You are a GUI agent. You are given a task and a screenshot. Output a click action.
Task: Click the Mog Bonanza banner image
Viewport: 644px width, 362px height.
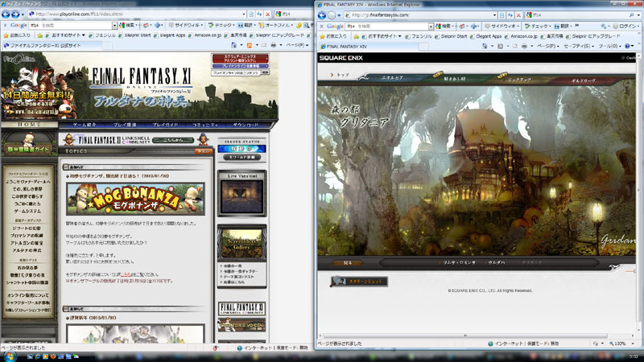tap(135, 199)
